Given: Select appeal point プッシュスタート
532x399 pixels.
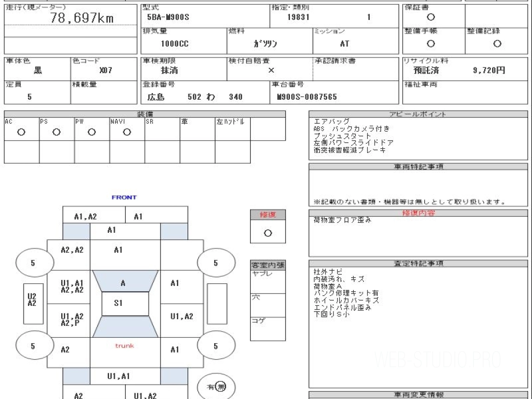Looking at the screenshot, I should tap(343, 136).
